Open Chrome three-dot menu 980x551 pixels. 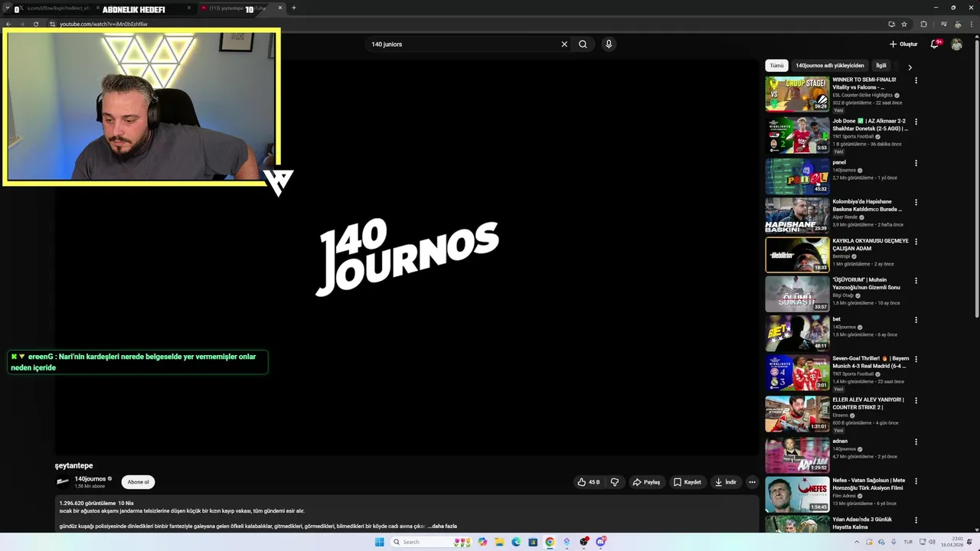(x=972, y=24)
